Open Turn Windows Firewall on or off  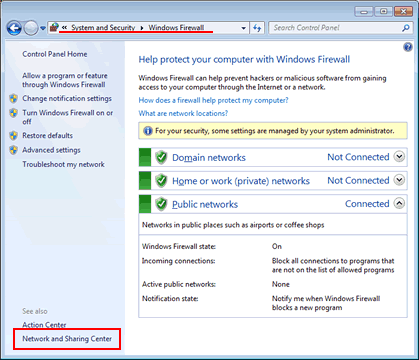(x=67, y=117)
